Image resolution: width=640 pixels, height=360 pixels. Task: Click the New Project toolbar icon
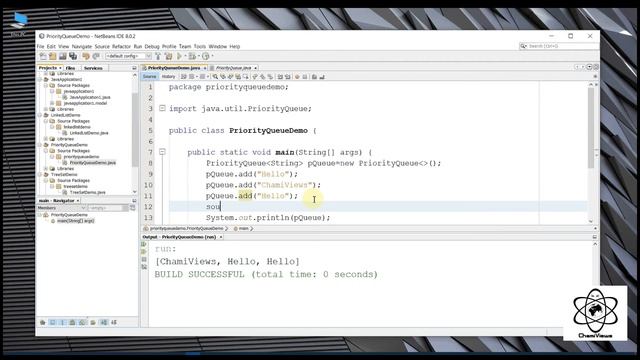click(x=52, y=56)
